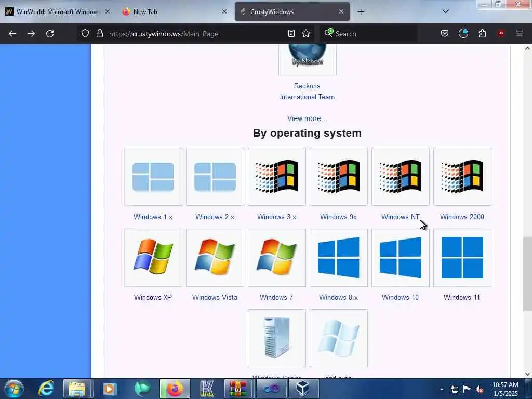Click the muted volume tray icon
This screenshot has height=399, width=532.
(x=480, y=389)
